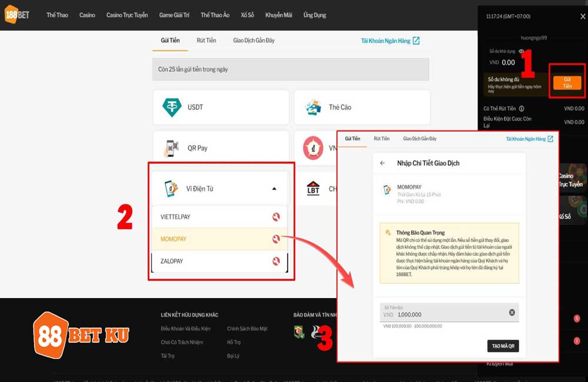The height and width of the screenshot is (382, 588).
Task: Click the QR Pay phone icon
Action: coord(171,148)
